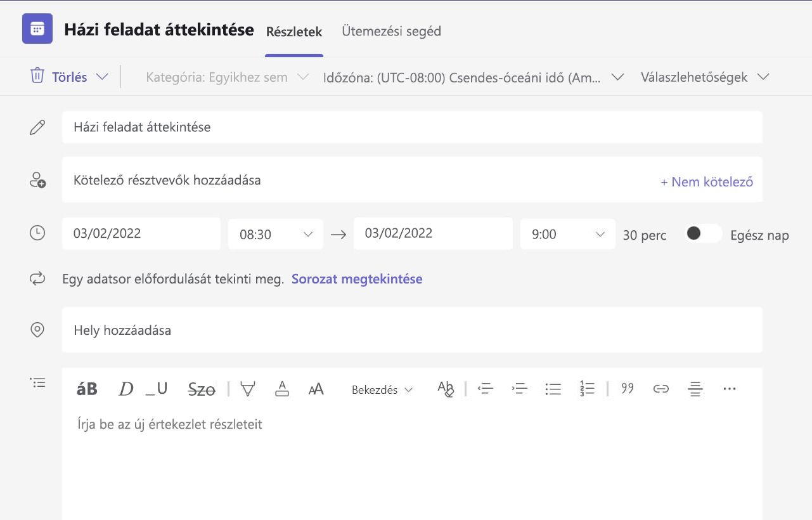Insert a hyperlink
The height and width of the screenshot is (520, 812).
(x=661, y=389)
